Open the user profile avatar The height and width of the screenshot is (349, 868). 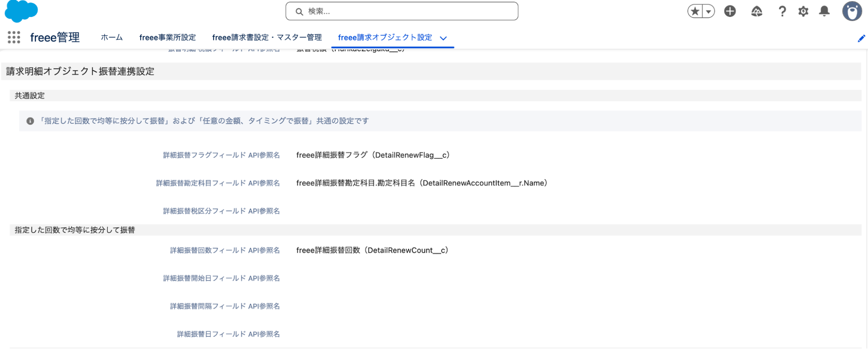tap(852, 11)
